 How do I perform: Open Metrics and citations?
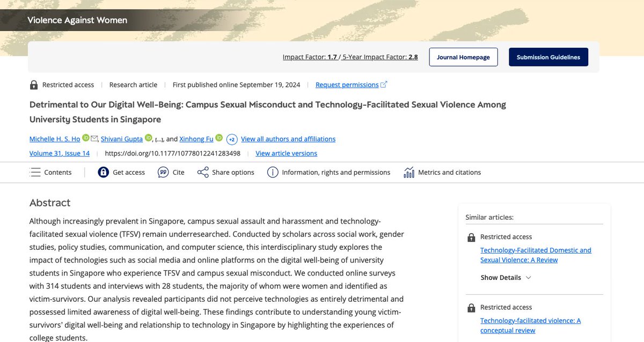click(x=442, y=172)
